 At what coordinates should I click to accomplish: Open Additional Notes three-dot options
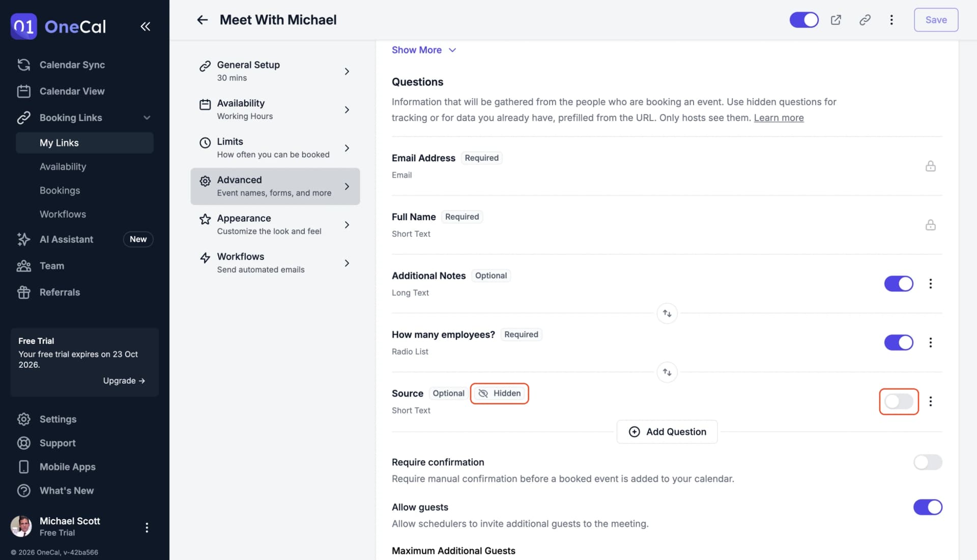(931, 284)
